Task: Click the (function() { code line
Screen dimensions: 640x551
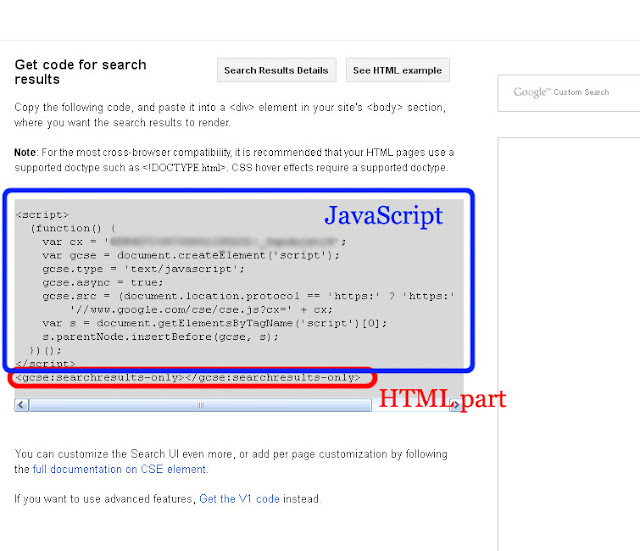Action: [73, 228]
